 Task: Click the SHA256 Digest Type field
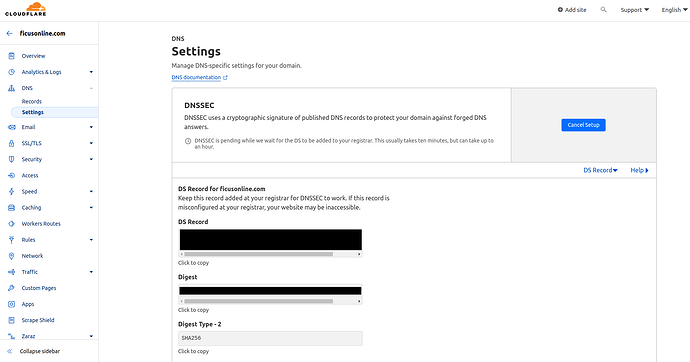coord(270,338)
